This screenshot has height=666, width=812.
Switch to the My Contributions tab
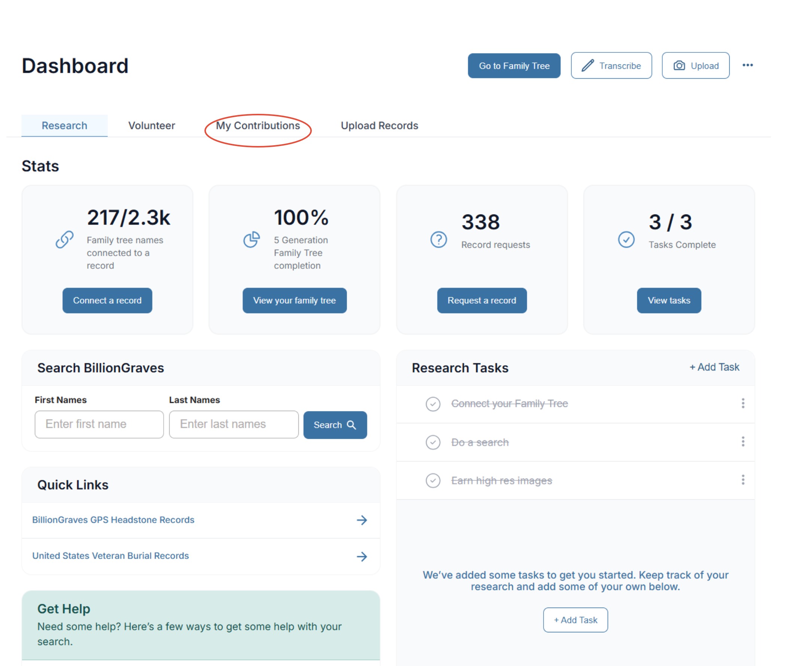[x=258, y=126]
